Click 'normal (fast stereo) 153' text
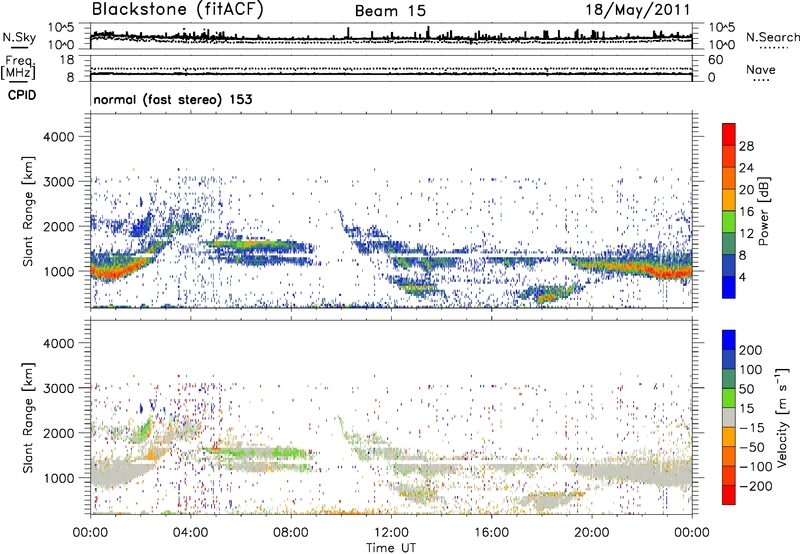 tap(173, 100)
